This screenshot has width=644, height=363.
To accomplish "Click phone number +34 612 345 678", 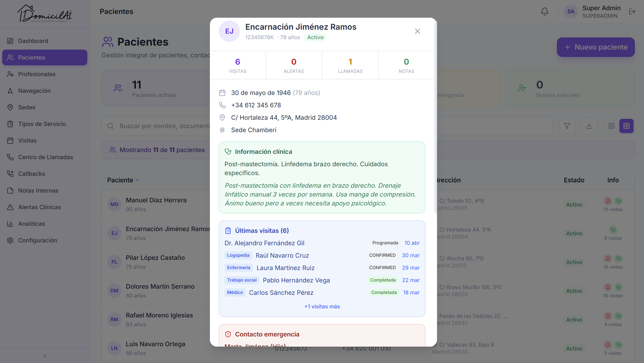I will pyautogui.click(x=256, y=105).
